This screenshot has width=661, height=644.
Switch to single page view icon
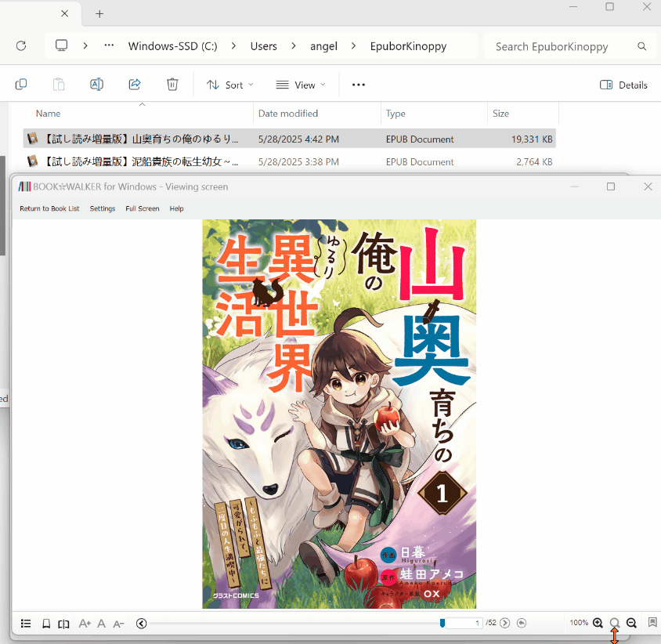pyautogui.click(x=46, y=624)
